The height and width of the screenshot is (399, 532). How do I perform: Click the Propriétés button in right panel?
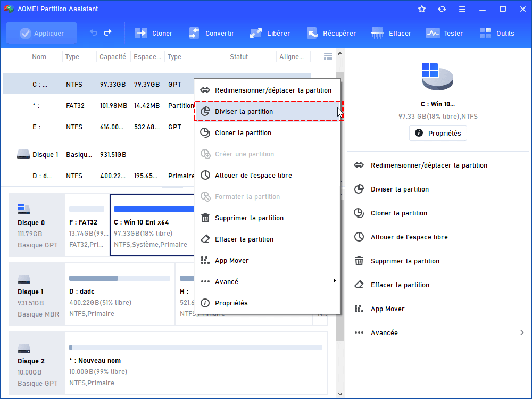[x=438, y=133]
